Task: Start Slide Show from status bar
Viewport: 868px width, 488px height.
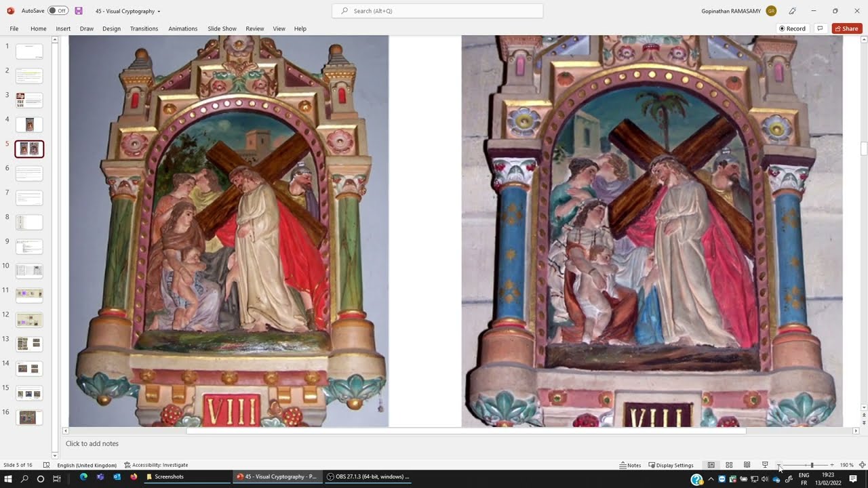Action: 765,465
